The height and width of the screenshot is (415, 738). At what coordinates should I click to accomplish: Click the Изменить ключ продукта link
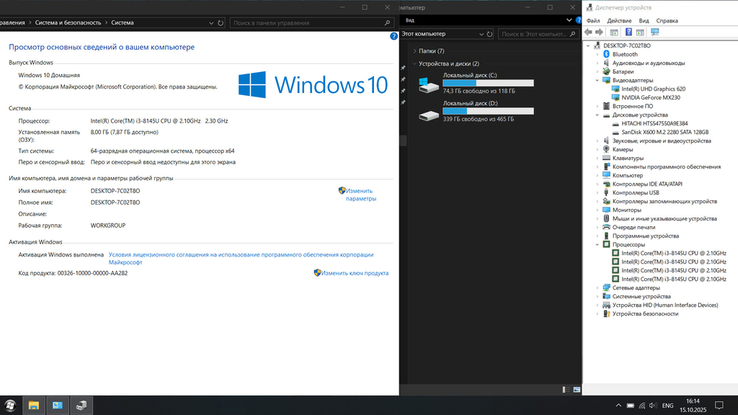[x=355, y=273]
